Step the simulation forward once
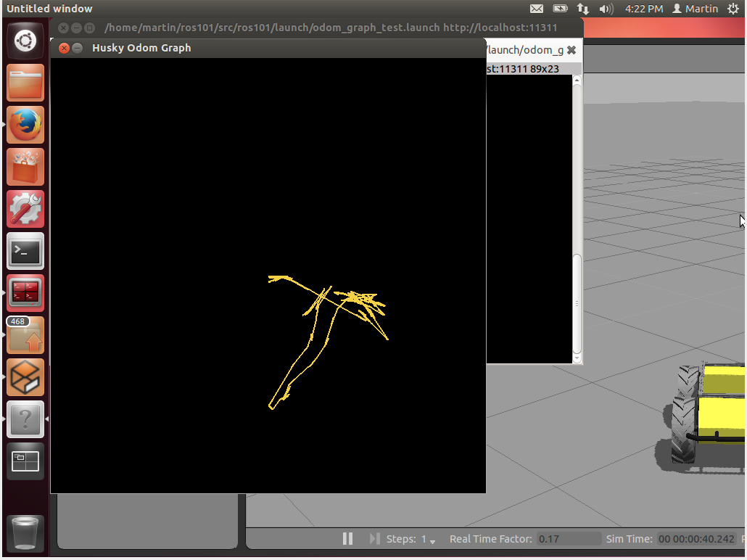The image size is (747, 560). pos(374,539)
